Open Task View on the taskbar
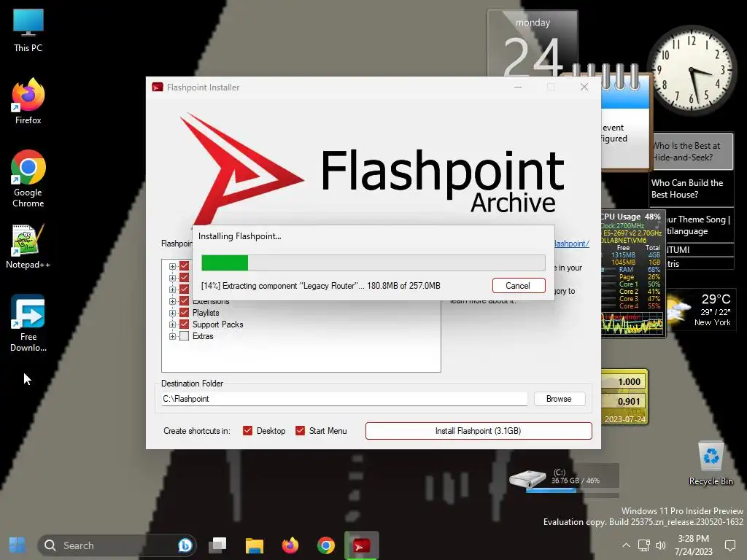The image size is (747, 560). [217, 545]
